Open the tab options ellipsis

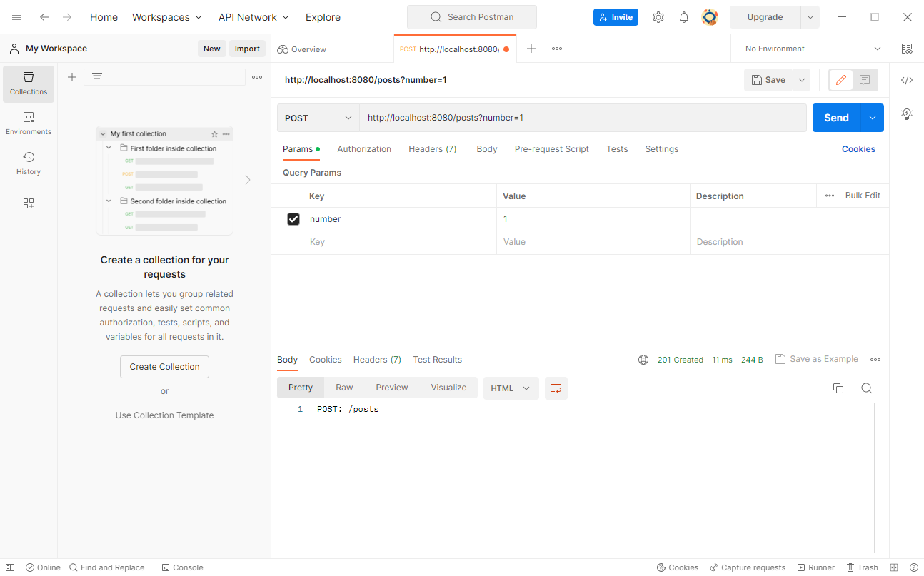coord(557,49)
